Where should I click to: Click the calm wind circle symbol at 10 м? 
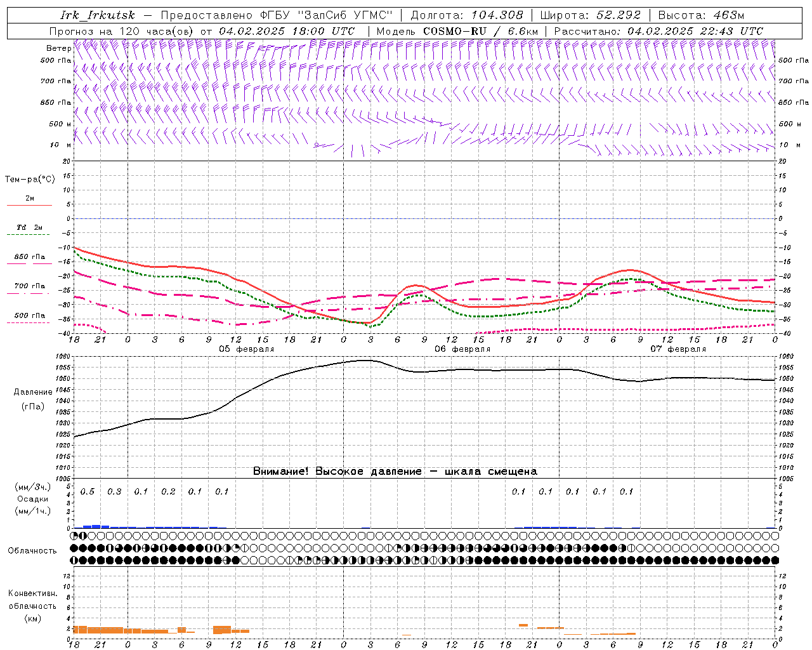coord(316,145)
